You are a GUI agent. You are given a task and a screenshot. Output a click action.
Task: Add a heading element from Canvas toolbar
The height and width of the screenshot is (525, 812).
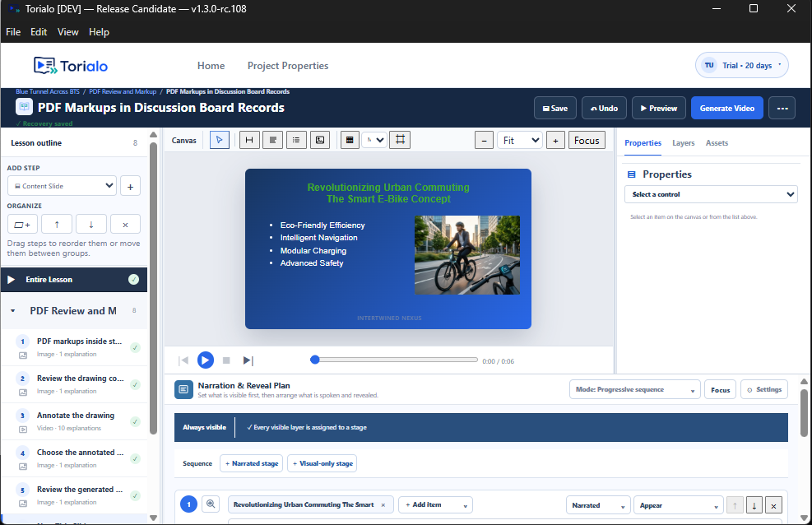(249, 140)
